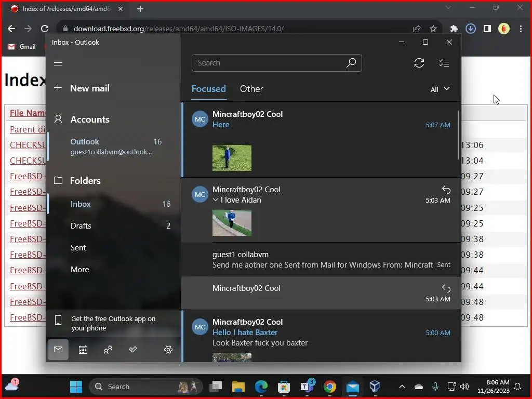The image size is (532, 399).
Task: Reload the Chrome page
Action: click(x=45, y=29)
